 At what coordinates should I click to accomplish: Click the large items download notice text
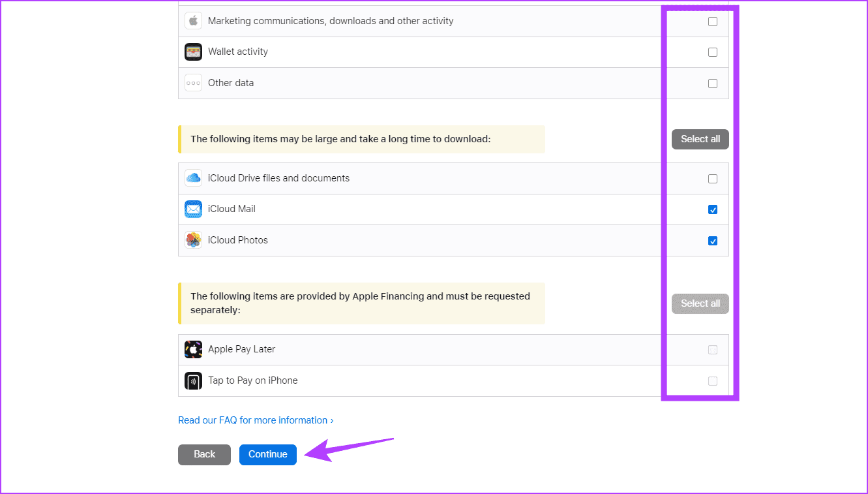point(340,139)
